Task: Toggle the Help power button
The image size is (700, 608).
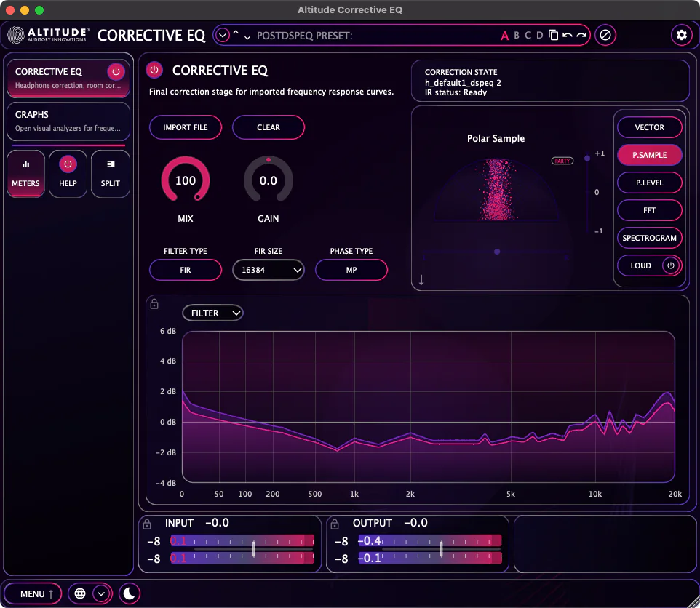Action: (68, 164)
